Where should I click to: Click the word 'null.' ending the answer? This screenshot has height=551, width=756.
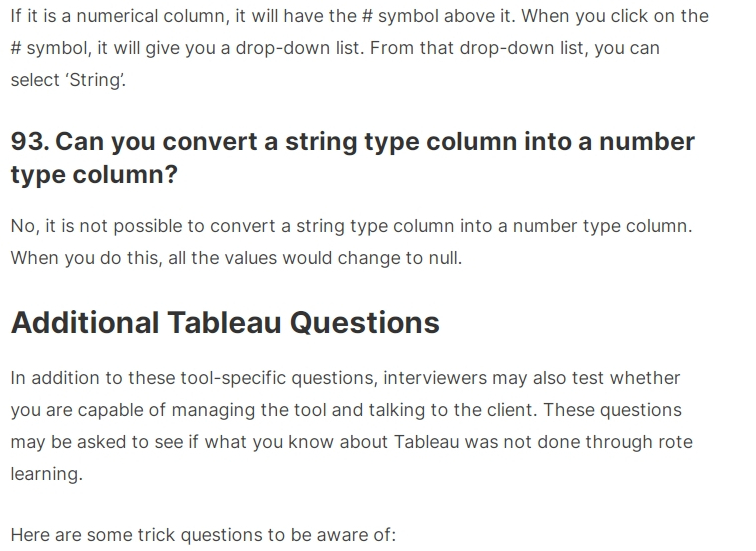coord(446,258)
